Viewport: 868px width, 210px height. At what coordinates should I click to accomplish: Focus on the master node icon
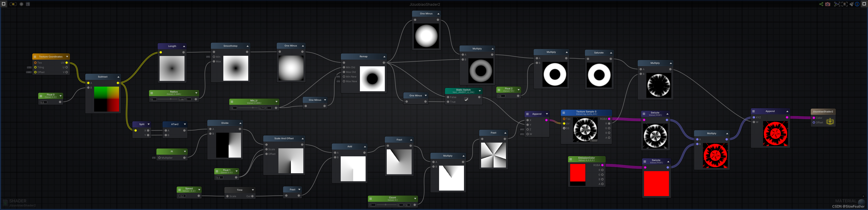845,4
